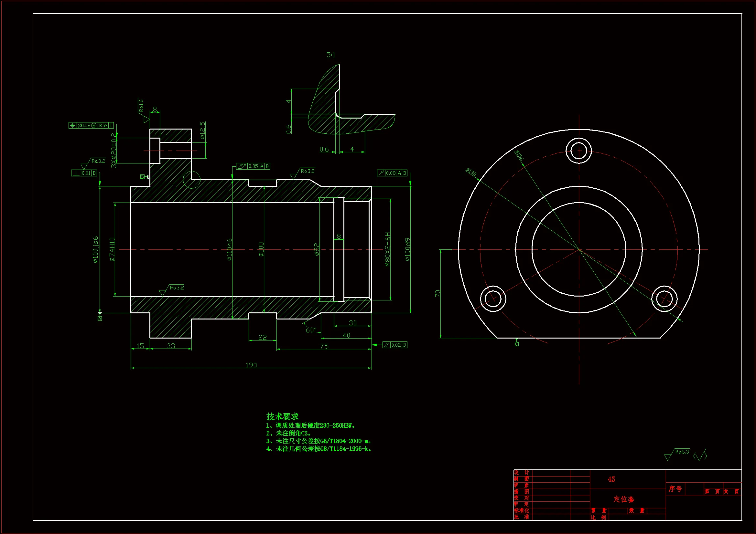Click the 60° chamfer angle dimension
The image size is (756, 534).
click(311, 330)
